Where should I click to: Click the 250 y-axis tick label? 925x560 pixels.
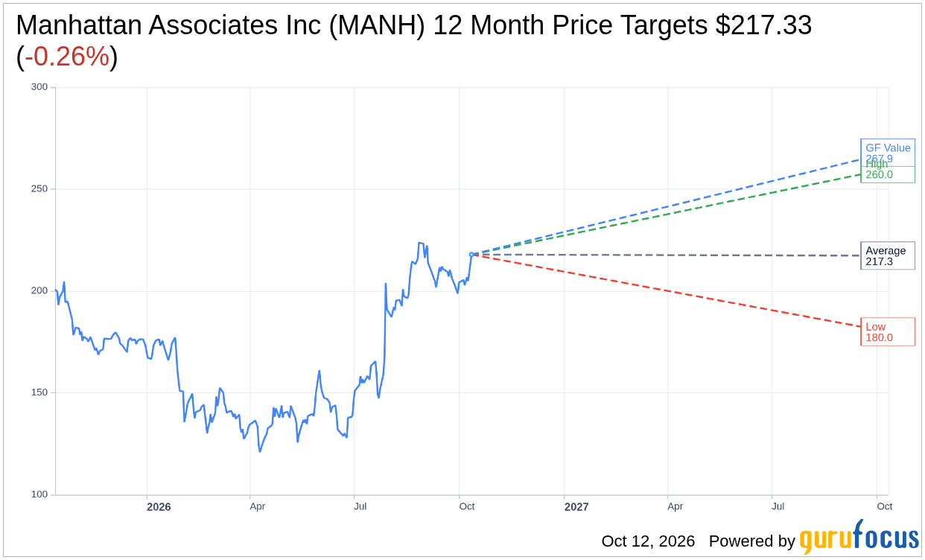click(39, 189)
